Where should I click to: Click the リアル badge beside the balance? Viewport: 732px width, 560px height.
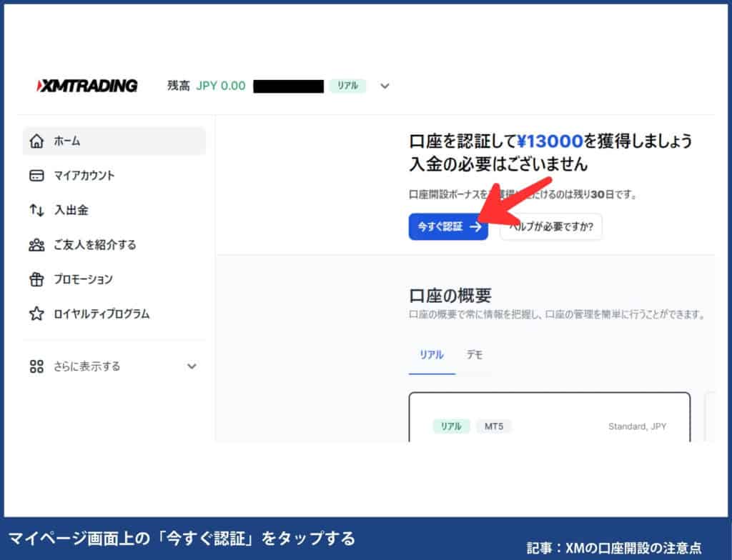(x=347, y=85)
